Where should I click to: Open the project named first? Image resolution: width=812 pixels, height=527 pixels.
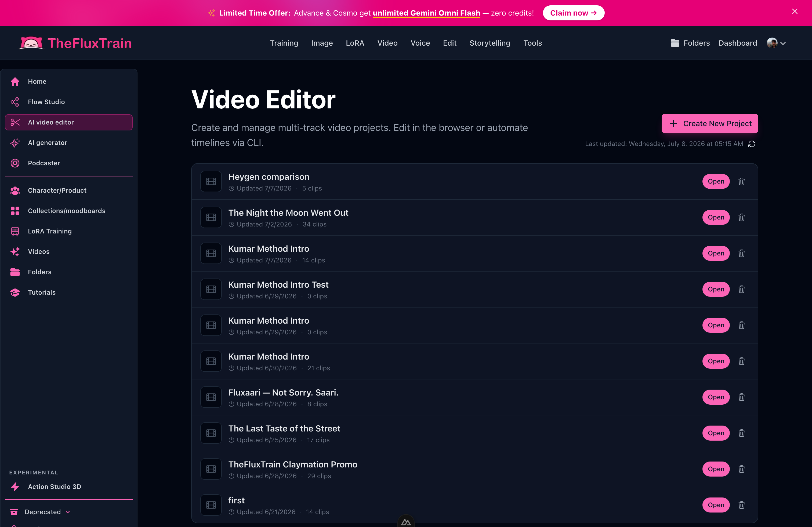click(716, 505)
